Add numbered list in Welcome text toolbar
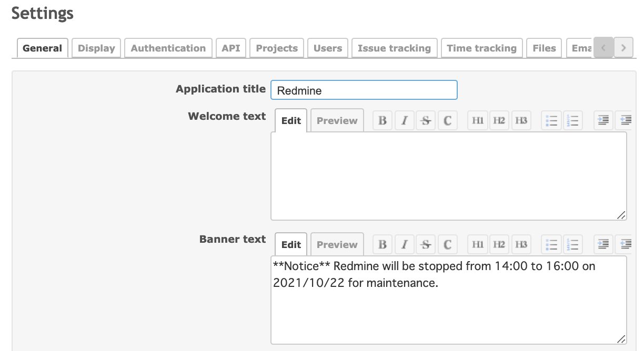Viewport: 644px width, 351px height. [572, 121]
